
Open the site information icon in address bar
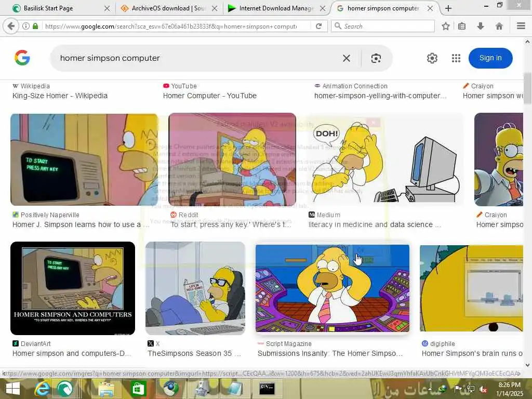pos(26,26)
